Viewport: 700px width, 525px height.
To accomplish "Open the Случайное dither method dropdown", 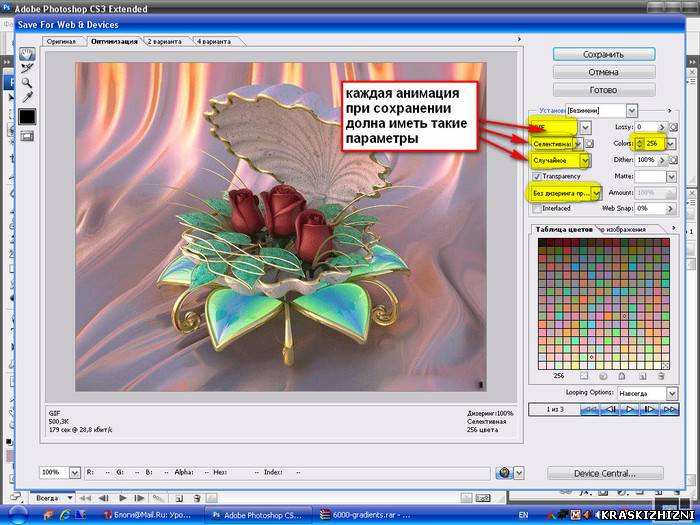I will 585,160.
